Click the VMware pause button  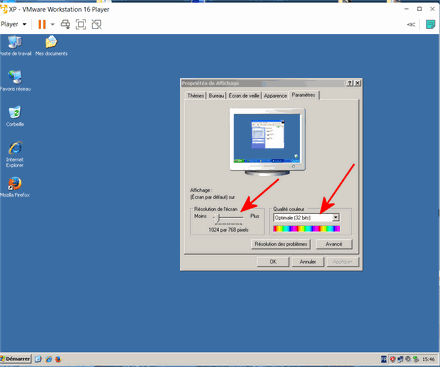[42, 24]
